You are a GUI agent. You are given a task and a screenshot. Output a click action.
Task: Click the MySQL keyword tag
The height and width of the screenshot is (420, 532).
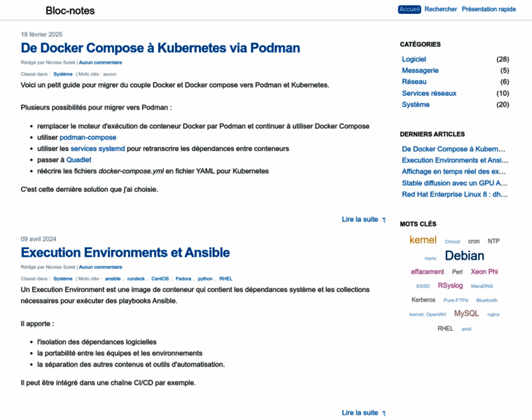466,314
